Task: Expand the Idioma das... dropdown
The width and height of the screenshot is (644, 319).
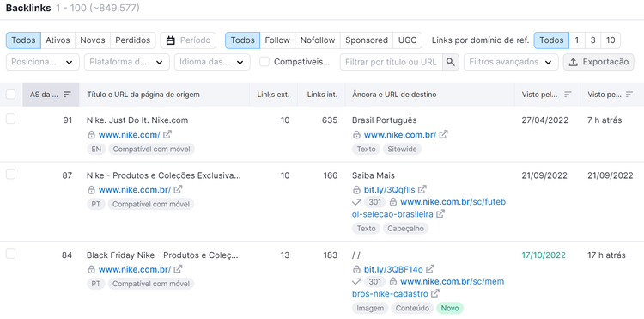Action: pos(212,62)
